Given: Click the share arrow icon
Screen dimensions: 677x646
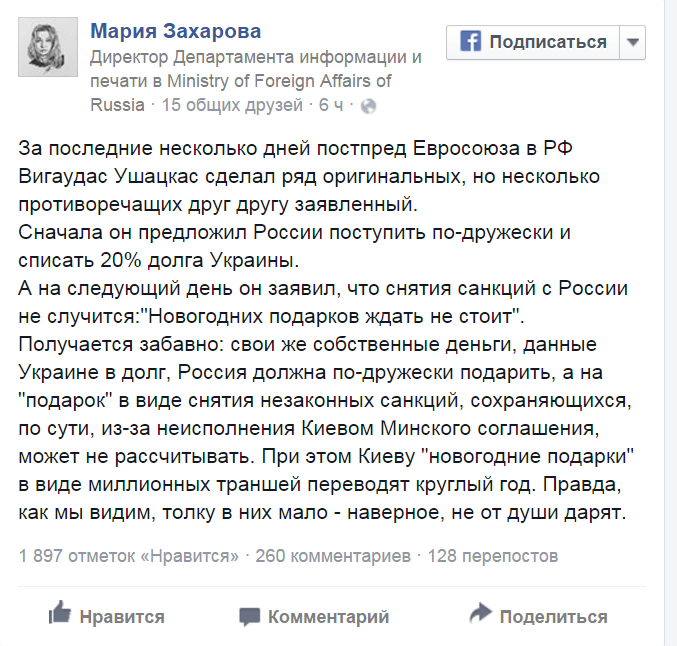Looking at the screenshot, I should coord(481,614).
